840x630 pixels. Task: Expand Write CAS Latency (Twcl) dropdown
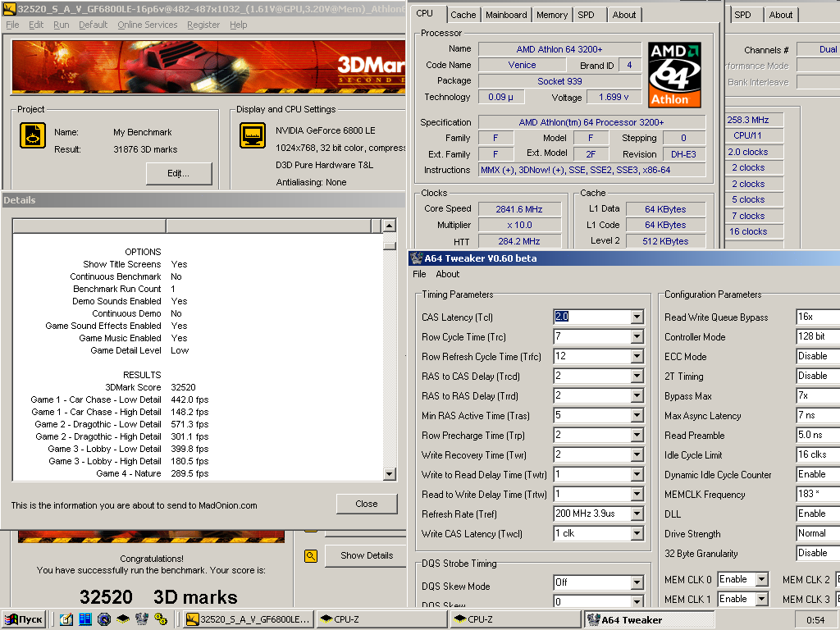637,533
